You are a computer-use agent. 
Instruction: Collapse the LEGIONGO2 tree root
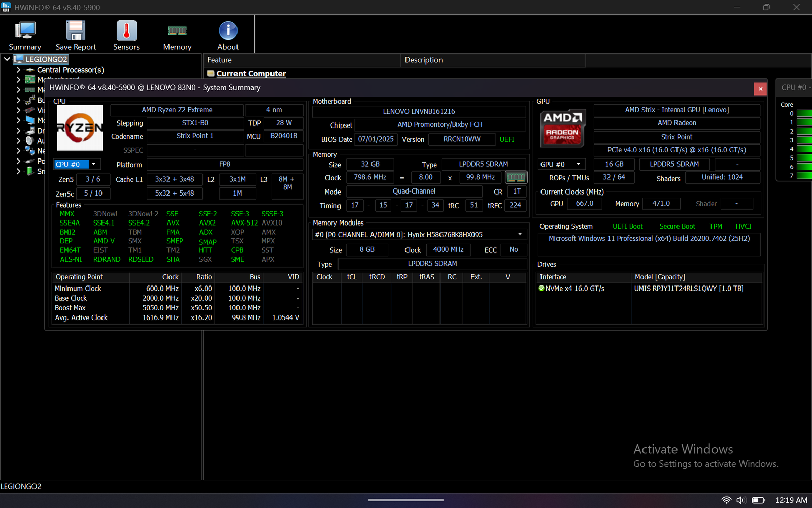[7, 59]
